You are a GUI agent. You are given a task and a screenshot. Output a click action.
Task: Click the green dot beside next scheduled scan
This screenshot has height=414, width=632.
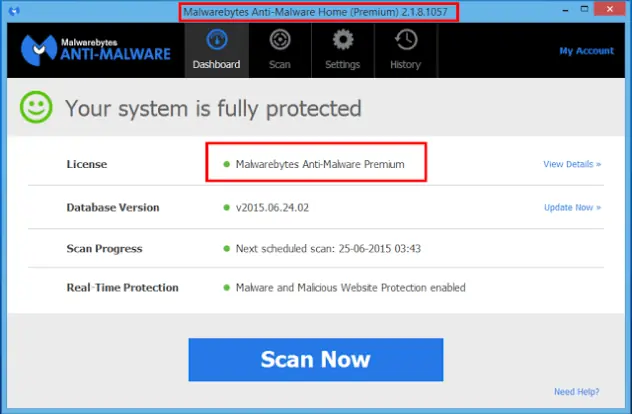[x=227, y=249]
